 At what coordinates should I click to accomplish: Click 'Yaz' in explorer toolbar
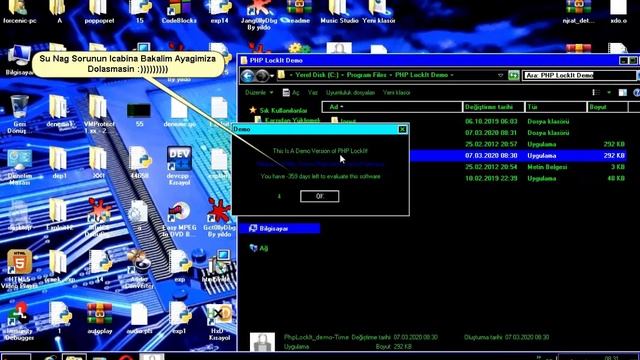pos(313,93)
